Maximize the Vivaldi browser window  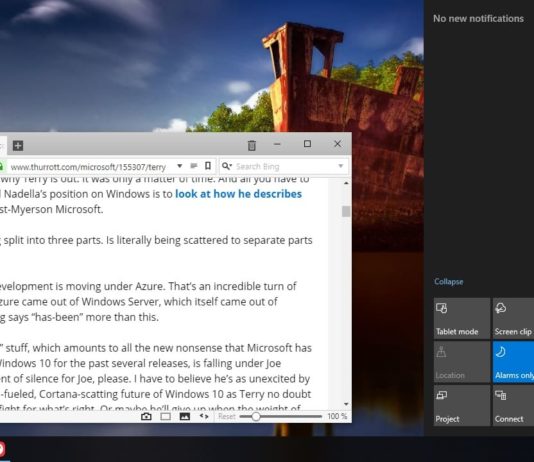tap(307, 144)
